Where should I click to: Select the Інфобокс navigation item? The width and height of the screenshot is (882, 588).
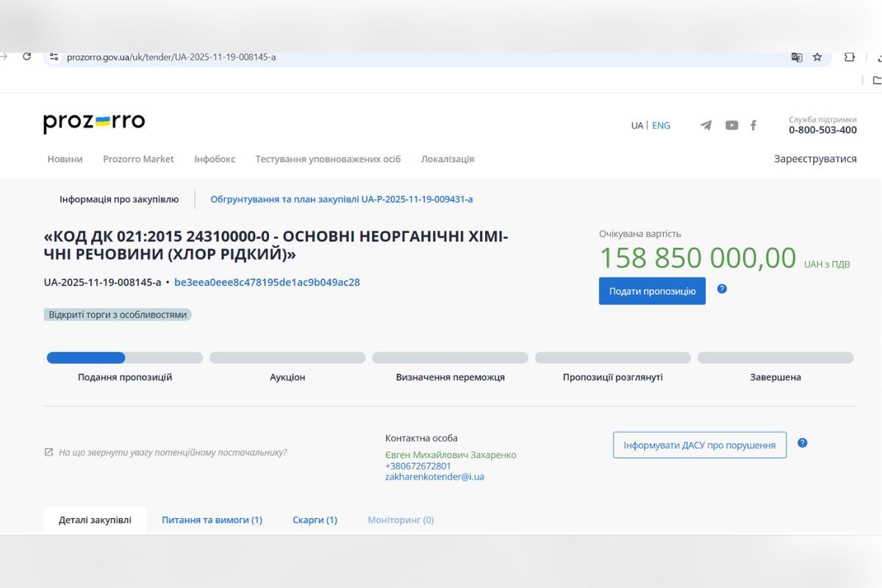pos(214,159)
